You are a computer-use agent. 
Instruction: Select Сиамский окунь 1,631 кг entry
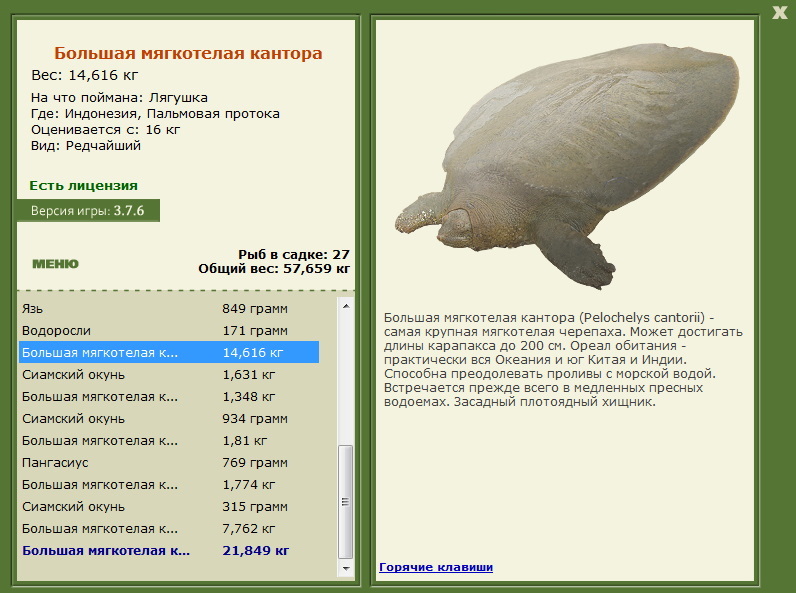(x=169, y=375)
